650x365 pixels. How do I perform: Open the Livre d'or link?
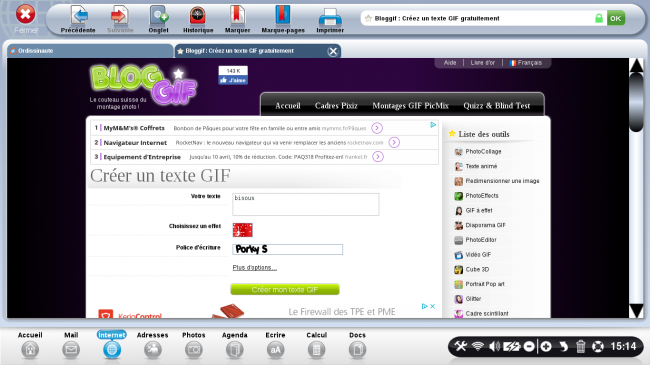[483, 63]
